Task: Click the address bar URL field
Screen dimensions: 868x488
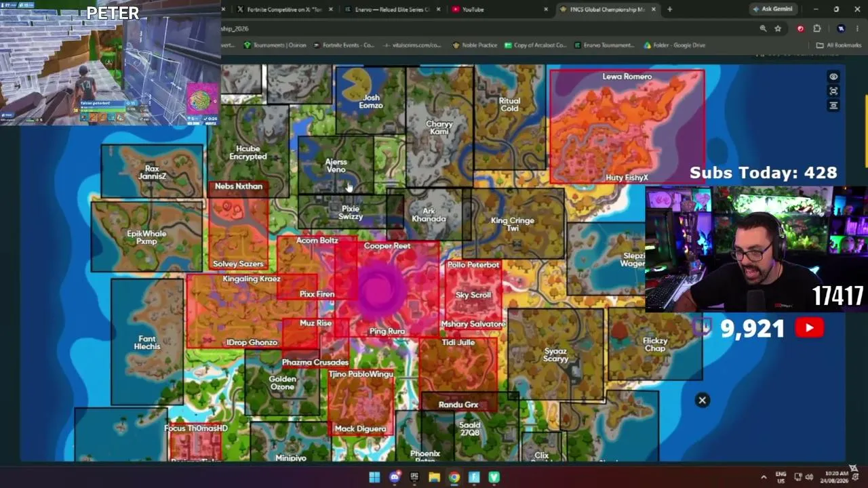Action: [488, 28]
